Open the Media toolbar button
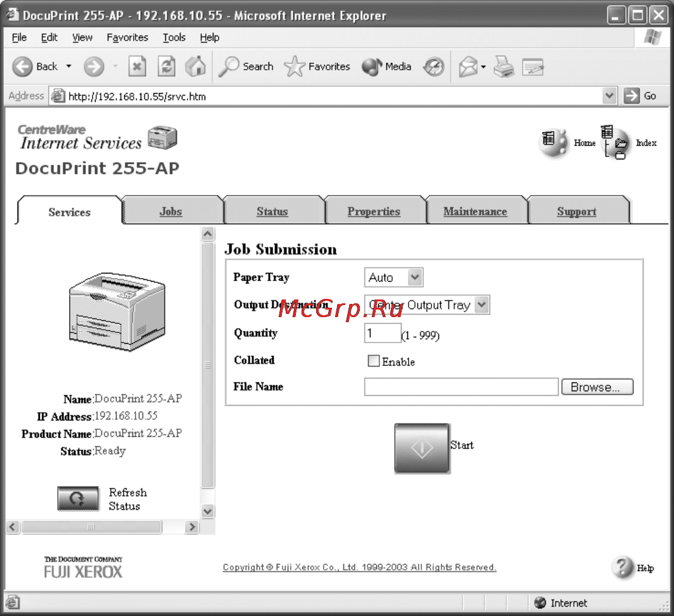The height and width of the screenshot is (616, 674). (x=386, y=66)
